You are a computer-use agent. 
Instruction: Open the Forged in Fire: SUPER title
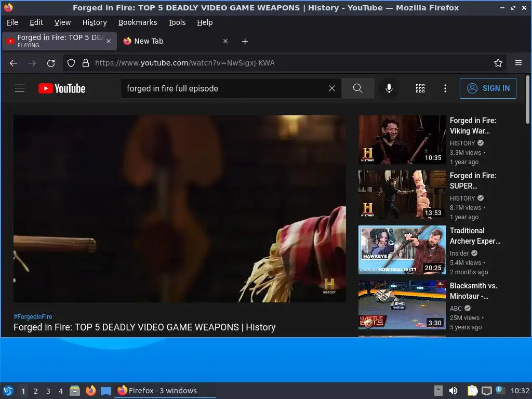pos(473,180)
